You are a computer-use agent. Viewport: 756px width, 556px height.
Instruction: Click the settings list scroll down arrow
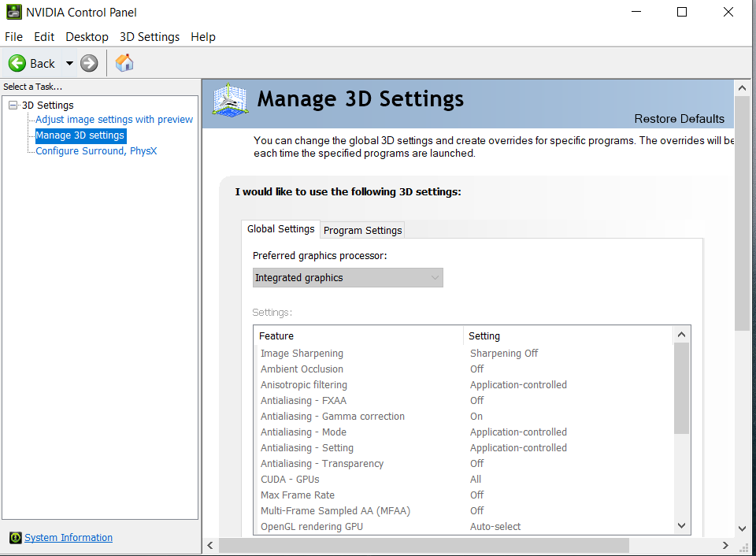[x=681, y=525]
